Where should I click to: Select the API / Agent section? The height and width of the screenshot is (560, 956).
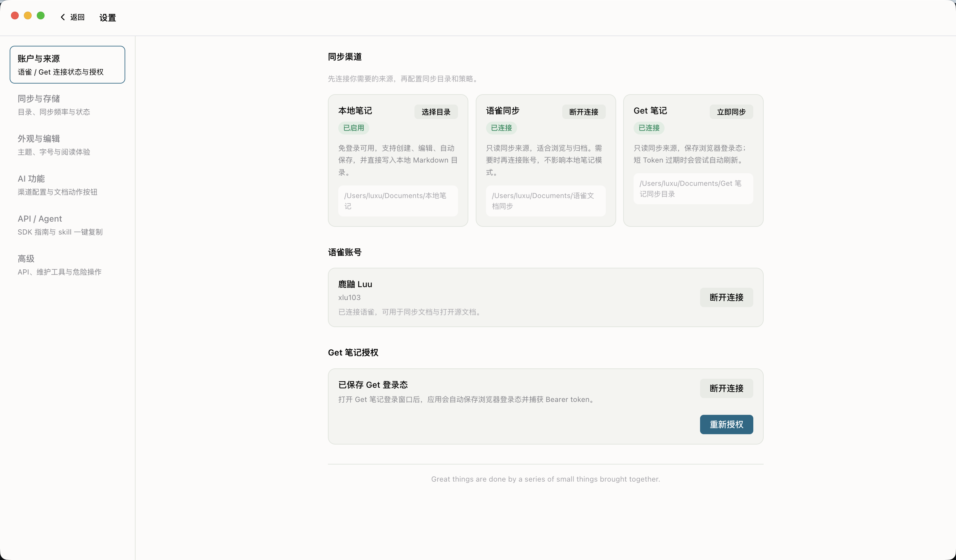click(x=67, y=225)
